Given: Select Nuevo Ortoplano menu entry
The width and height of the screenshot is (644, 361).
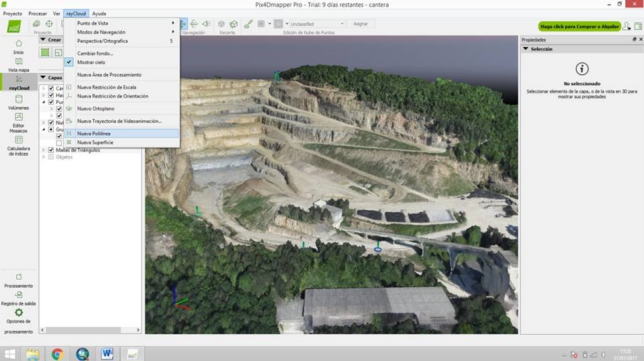Looking at the screenshot, I should pyautogui.click(x=122, y=109).
